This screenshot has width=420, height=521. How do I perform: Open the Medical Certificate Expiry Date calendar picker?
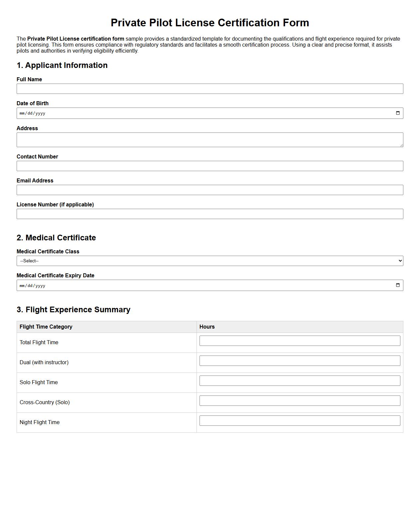coord(398,285)
